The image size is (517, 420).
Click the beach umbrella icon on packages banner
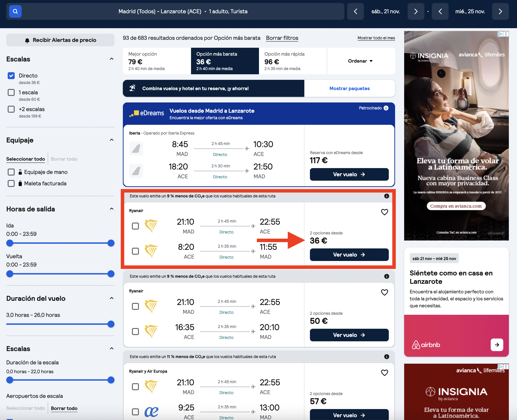coord(132,88)
